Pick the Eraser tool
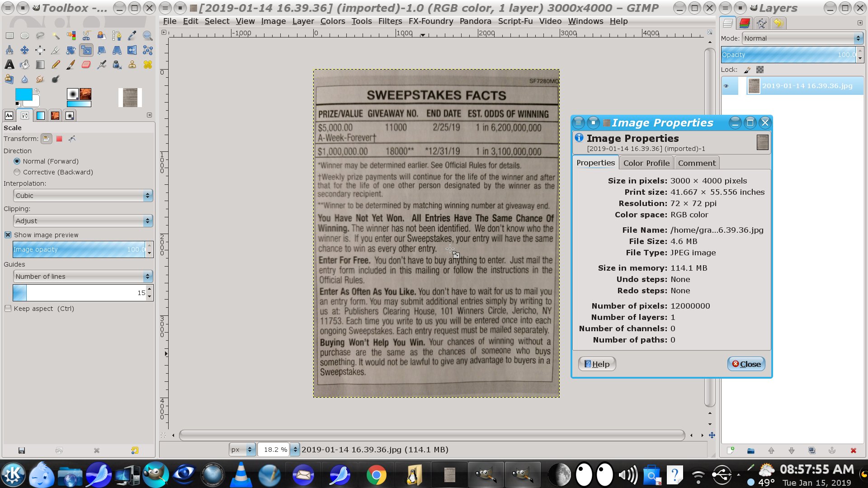This screenshot has height=488, width=868. [x=86, y=65]
